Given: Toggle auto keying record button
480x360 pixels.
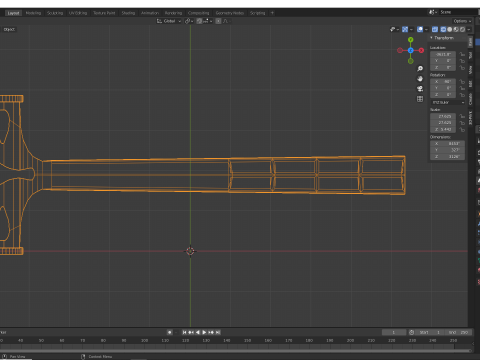Looking at the screenshot, I should [x=170, y=332].
